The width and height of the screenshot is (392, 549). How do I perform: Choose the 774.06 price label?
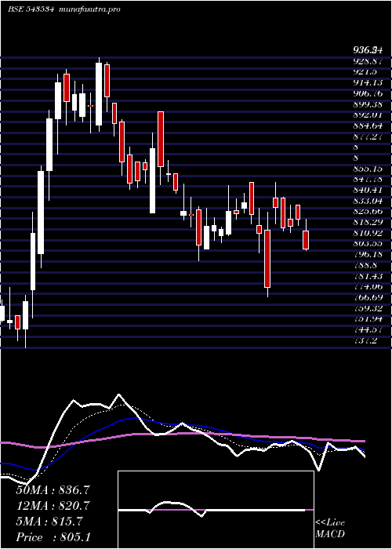pyautogui.click(x=367, y=287)
